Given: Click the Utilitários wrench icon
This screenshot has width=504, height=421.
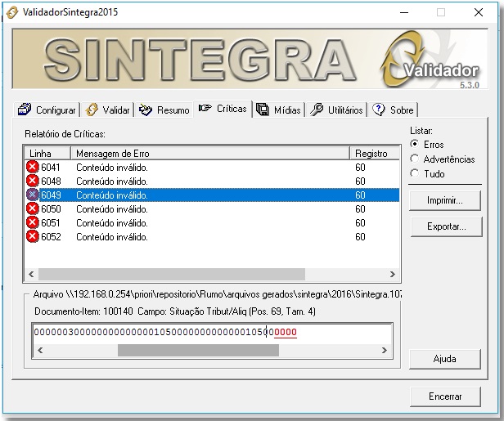Looking at the screenshot, I should coord(317,110).
